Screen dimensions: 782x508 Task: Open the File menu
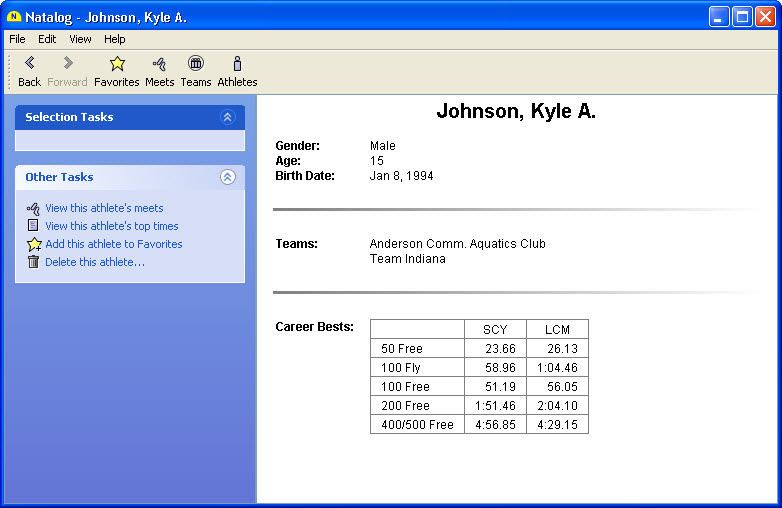pos(17,39)
